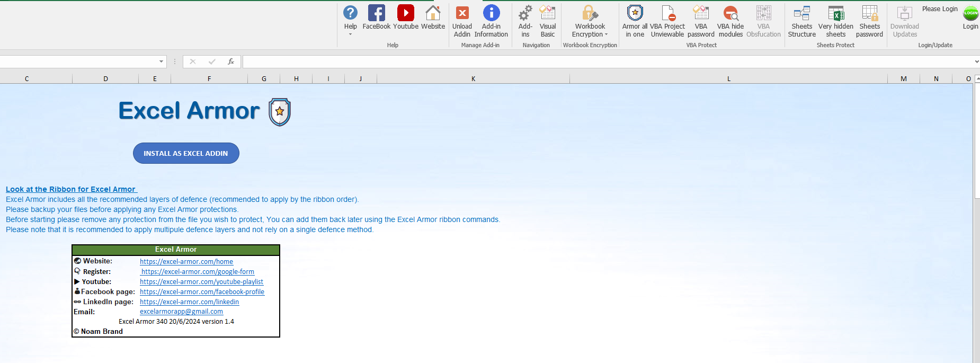The width and height of the screenshot is (980, 363).
Task: Click the Insert Function fx button
Action: (230, 61)
